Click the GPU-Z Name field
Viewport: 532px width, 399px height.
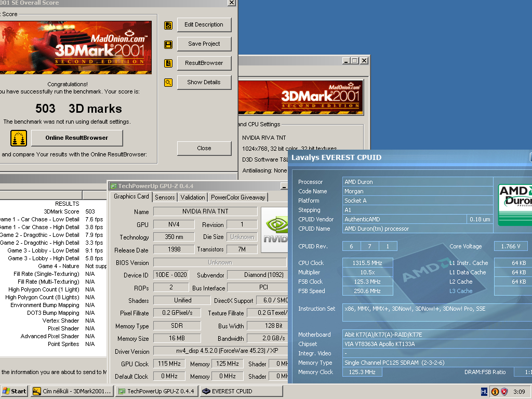(205, 212)
